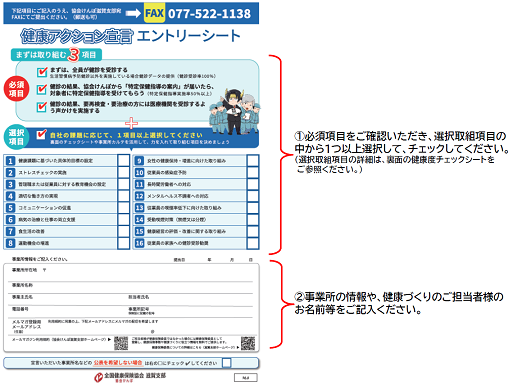This screenshot has width=522, height=389.
Task: Click the 事業所所在地 address field
Action: [x=130, y=274]
